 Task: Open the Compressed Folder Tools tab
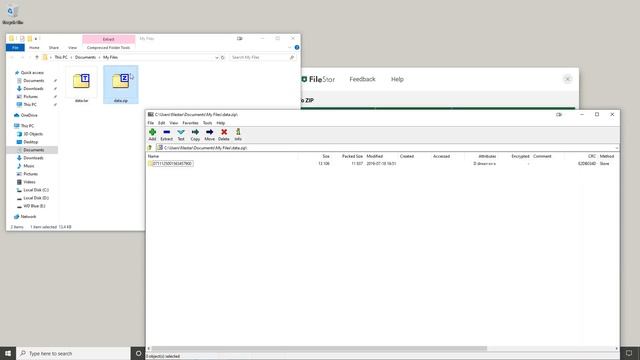click(108, 48)
